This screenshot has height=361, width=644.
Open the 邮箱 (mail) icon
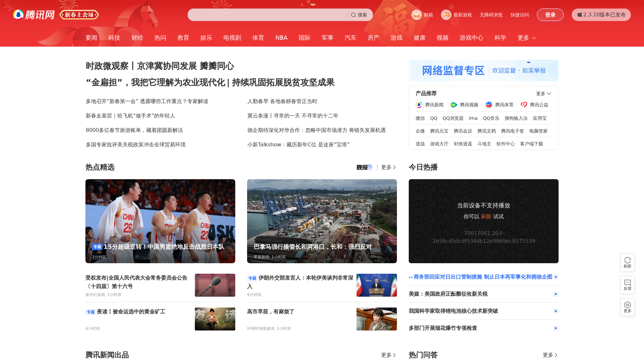click(417, 15)
